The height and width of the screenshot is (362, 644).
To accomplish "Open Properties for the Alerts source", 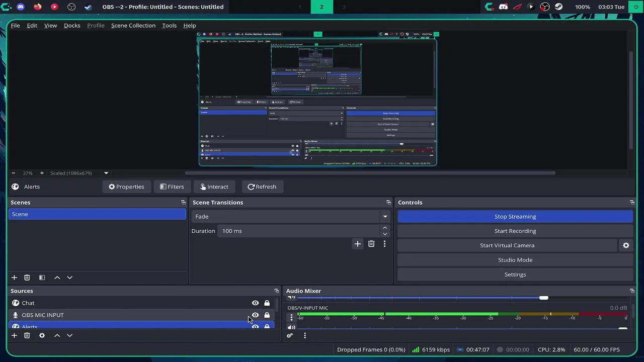I will [x=126, y=187].
